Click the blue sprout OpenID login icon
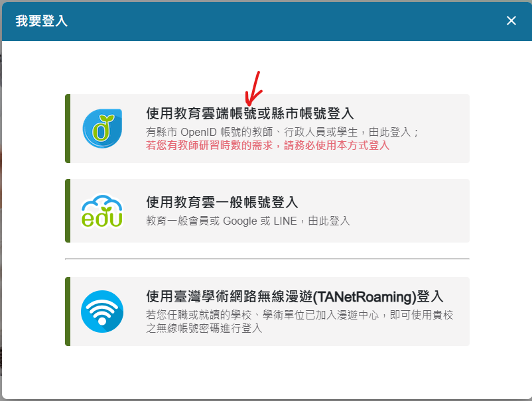Viewport: 532px width, 401px height. tap(102, 129)
